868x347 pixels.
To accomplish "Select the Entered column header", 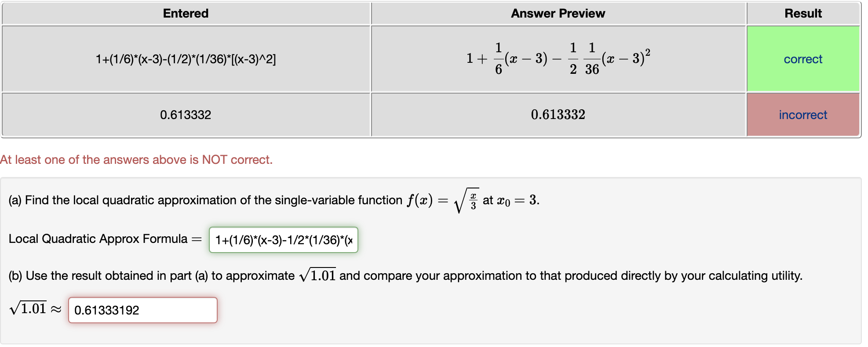I will tap(185, 13).
